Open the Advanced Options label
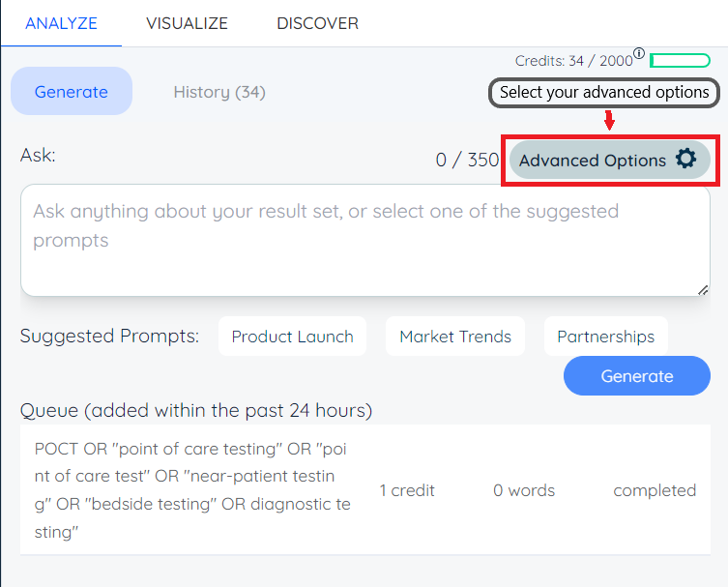This screenshot has height=587, width=728. coord(593,161)
